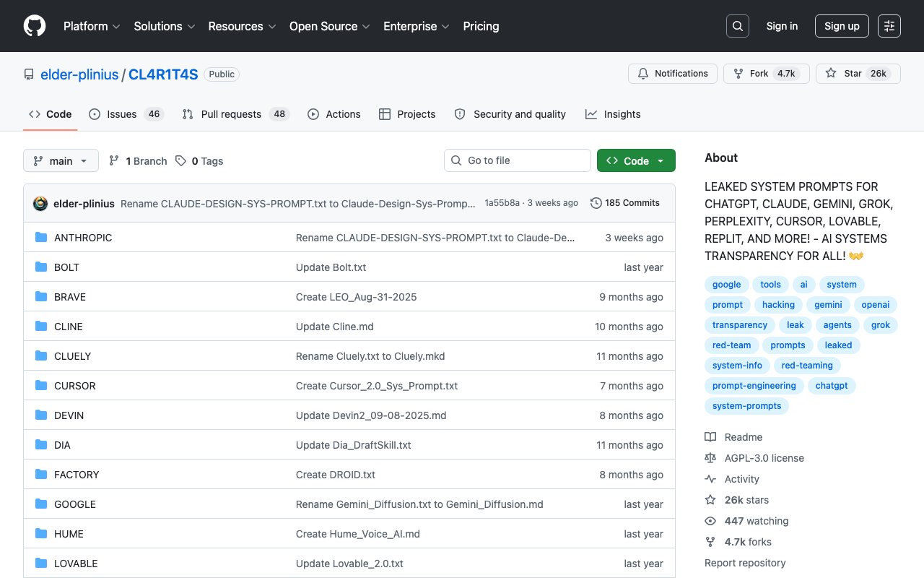Expand the Platform menu
Image resolution: width=924 pixels, height=578 pixels.
tap(92, 26)
